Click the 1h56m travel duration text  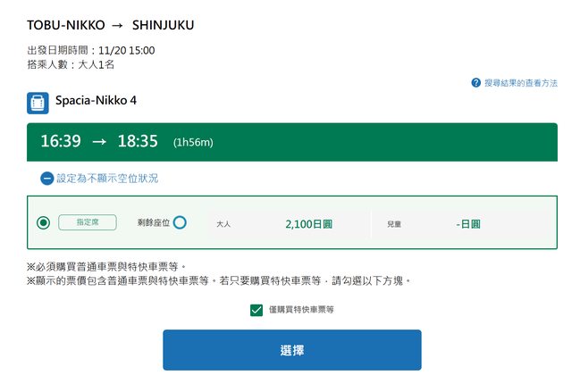point(193,143)
